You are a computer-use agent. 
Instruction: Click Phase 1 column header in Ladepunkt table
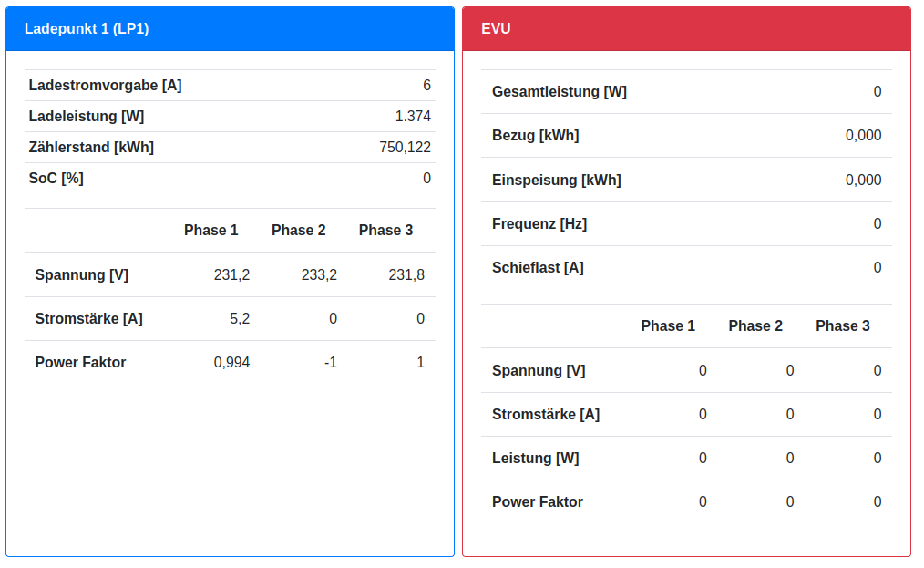[210, 231]
